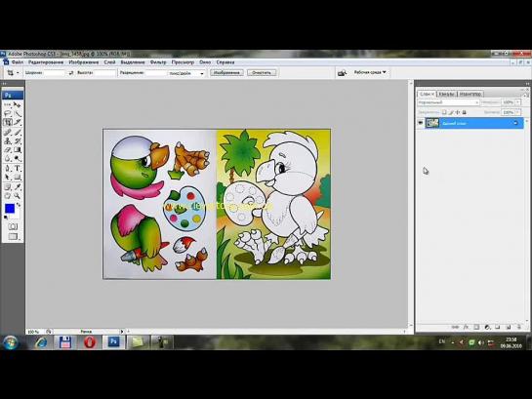
Task: Select the Eraser tool
Action: click(x=8, y=150)
